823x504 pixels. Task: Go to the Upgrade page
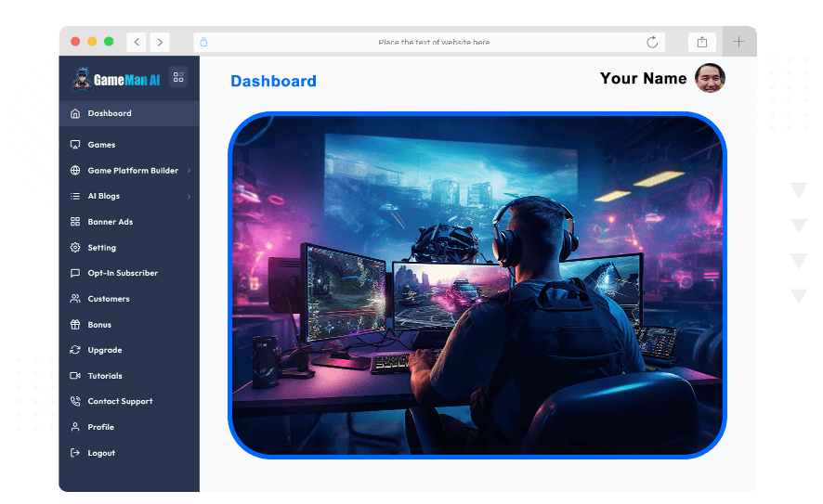(x=105, y=350)
